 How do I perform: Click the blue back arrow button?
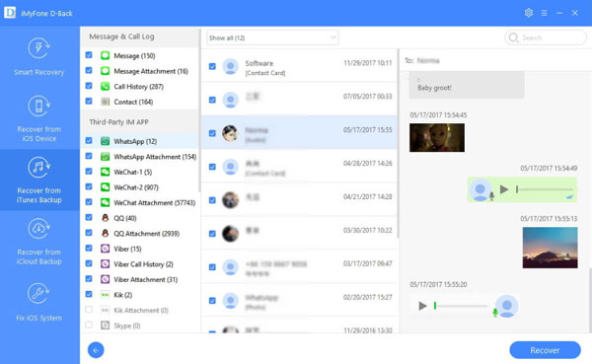(96, 350)
